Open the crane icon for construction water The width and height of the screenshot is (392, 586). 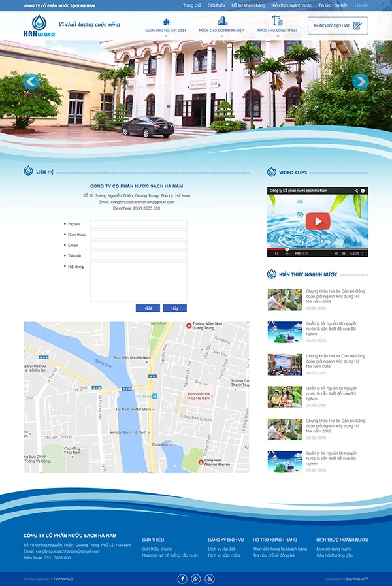pos(277,20)
